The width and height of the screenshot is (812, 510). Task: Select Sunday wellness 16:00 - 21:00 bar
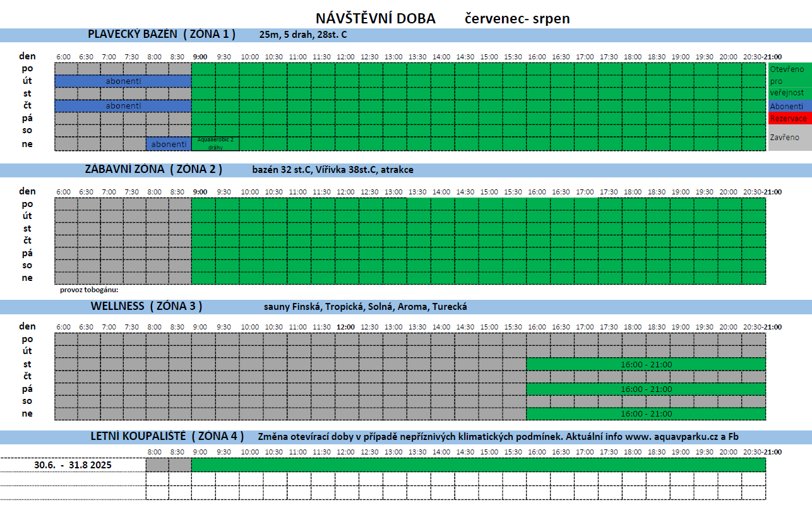pyautogui.click(x=646, y=414)
